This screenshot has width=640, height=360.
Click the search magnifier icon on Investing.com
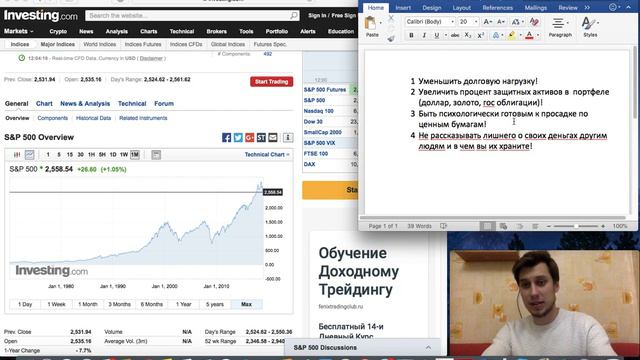[294, 16]
